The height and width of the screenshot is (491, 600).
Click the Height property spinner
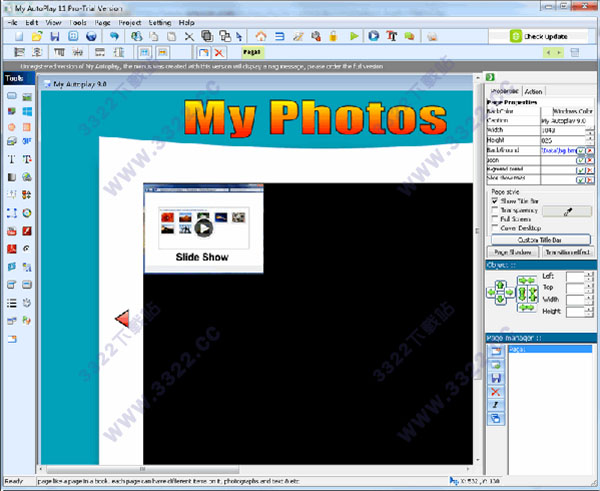coord(590,140)
